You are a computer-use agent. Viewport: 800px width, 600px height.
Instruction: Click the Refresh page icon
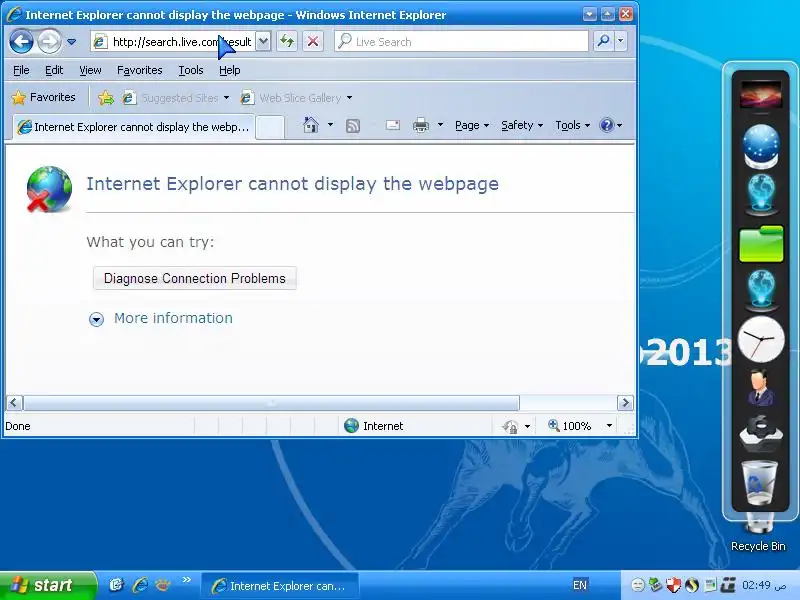point(287,41)
